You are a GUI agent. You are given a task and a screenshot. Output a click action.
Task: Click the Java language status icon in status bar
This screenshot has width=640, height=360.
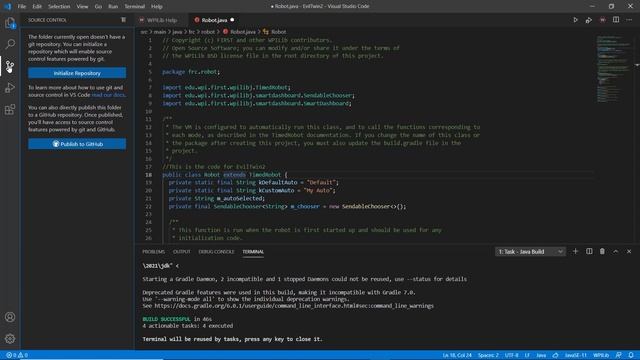click(556, 355)
